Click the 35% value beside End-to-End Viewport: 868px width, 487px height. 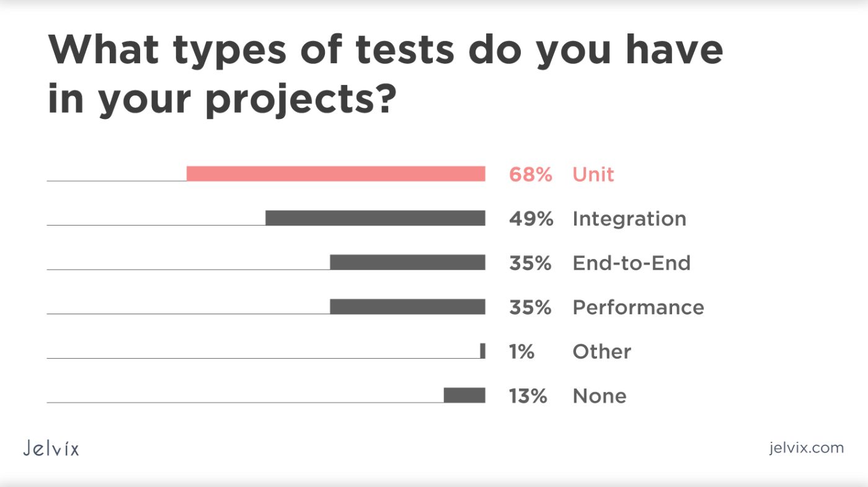(530, 263)
